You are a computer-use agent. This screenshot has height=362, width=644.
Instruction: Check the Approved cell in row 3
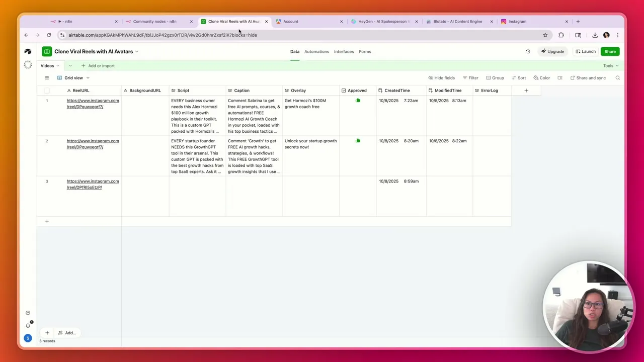358,196
